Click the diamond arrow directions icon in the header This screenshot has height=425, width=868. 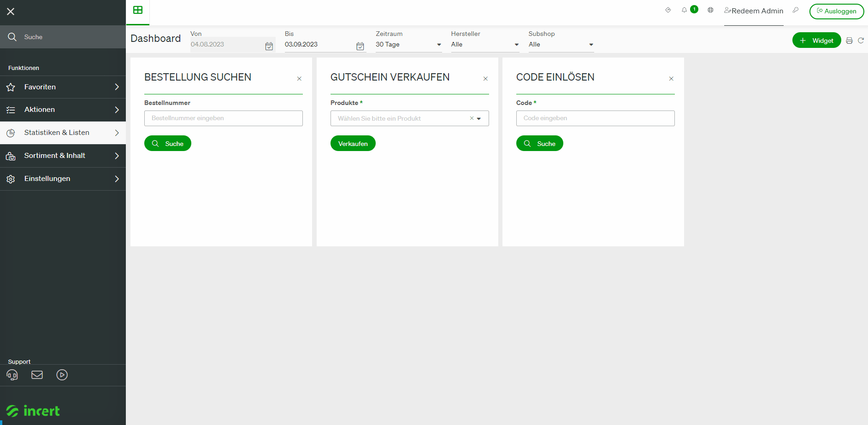[668, 10]
